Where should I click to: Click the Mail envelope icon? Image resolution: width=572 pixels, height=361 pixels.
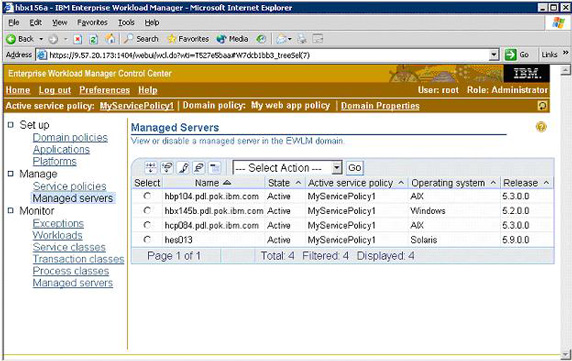click(x=281, y=39)
